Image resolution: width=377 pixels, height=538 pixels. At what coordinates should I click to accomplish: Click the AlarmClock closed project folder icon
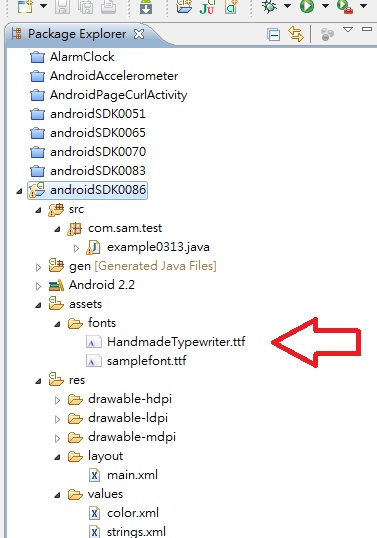tap(37, 57)
